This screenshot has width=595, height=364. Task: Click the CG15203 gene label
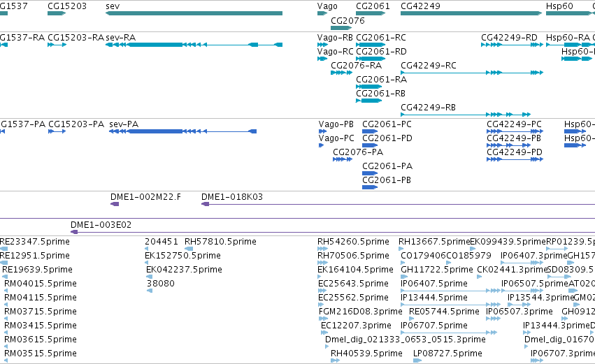coord(67,6)
